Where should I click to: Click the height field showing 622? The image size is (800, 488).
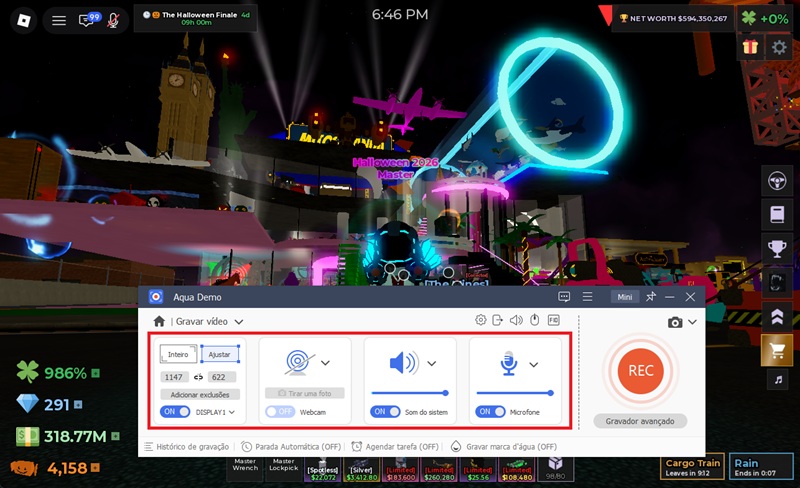coord(221,377)
